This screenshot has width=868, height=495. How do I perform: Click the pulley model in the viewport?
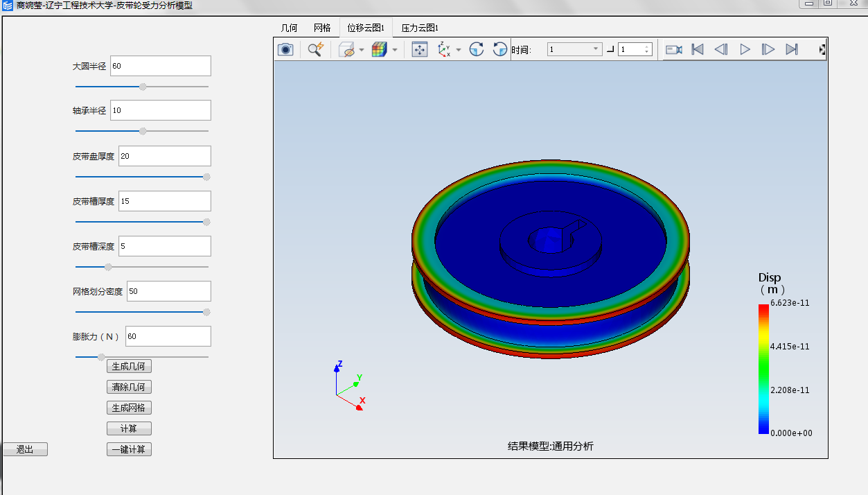551,259
